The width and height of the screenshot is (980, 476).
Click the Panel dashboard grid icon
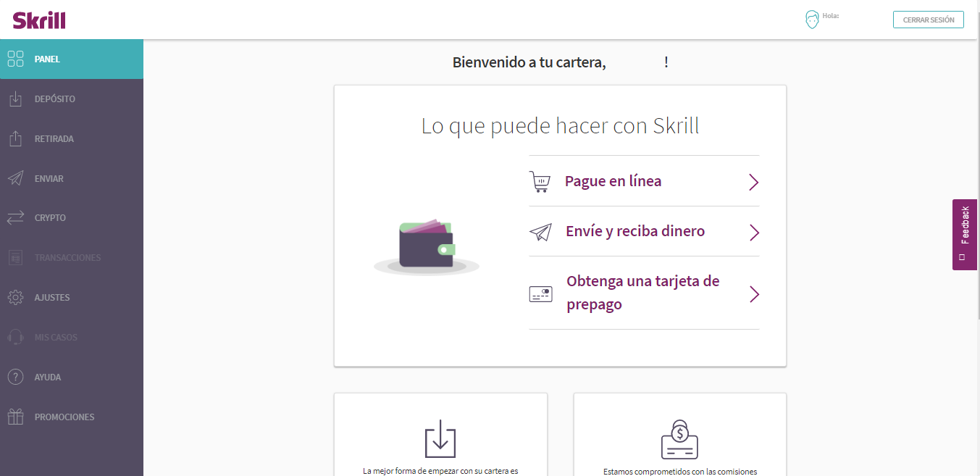tap(15, 59)
